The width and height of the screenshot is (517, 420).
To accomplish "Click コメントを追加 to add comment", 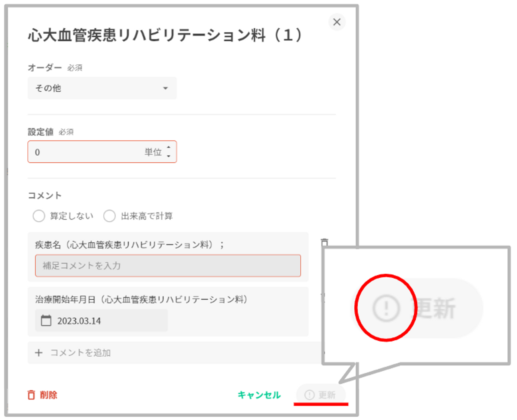I will pyautogui.click(x=80, y=352).
